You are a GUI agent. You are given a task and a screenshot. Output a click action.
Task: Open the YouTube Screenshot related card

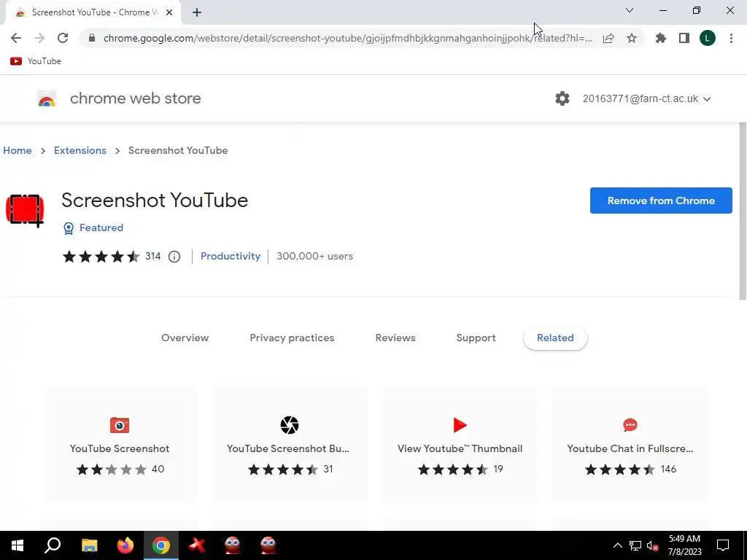120,443
